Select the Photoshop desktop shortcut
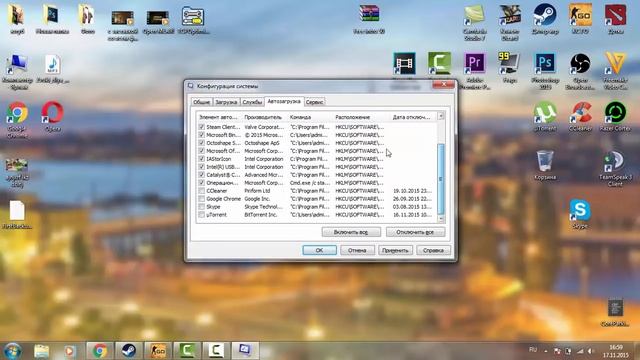This screenshot has width=640, height=360. (x=545, y=64)
